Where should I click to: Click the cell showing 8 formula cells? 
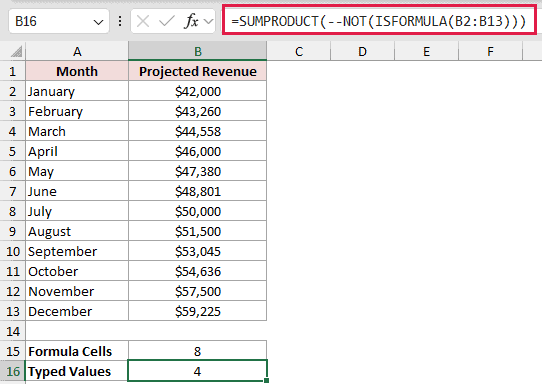197,351
